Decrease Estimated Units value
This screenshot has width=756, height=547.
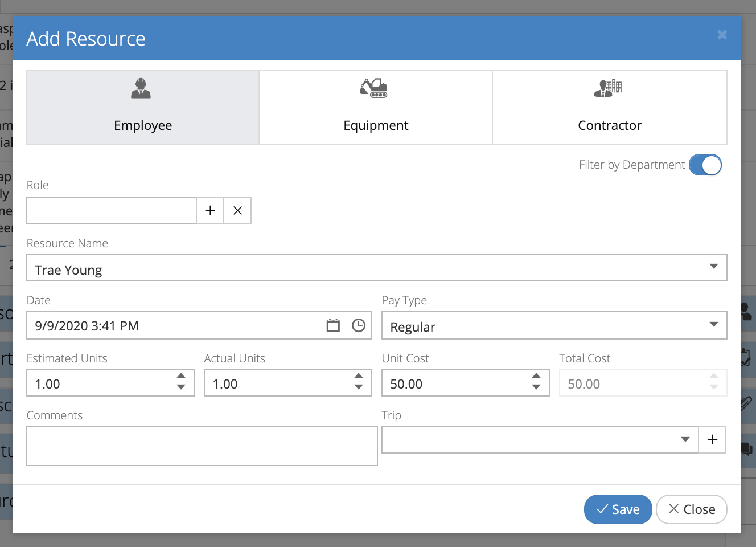[181, 387]
